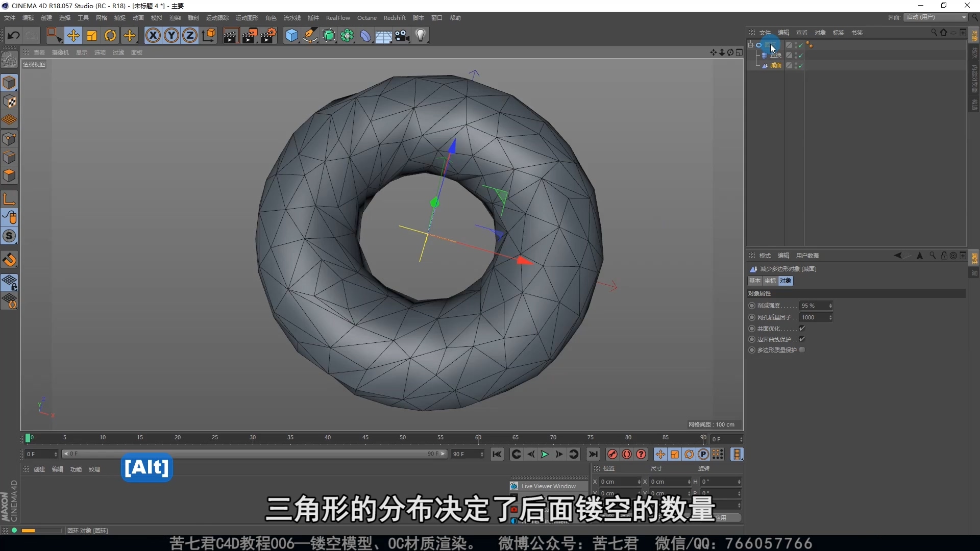Click the X position 0 cm field
Viewport: 980px width, 551px height.
(x=620, y=482)
